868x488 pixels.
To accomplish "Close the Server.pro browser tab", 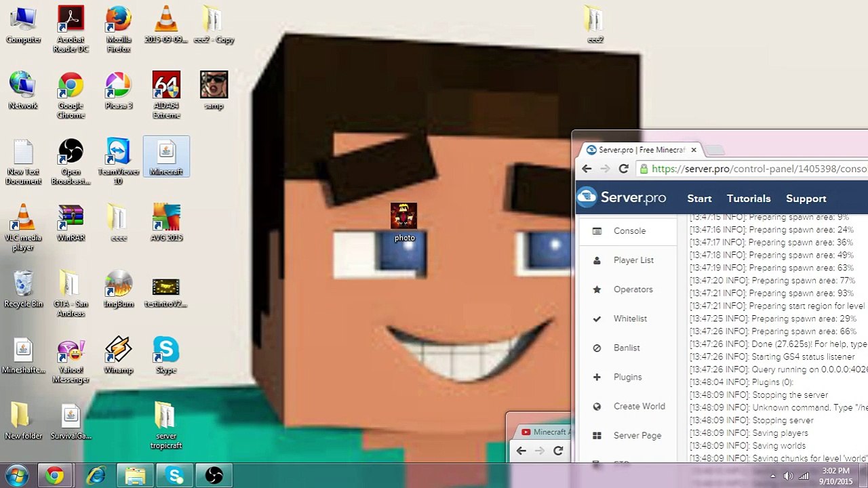I will [694, 150].
